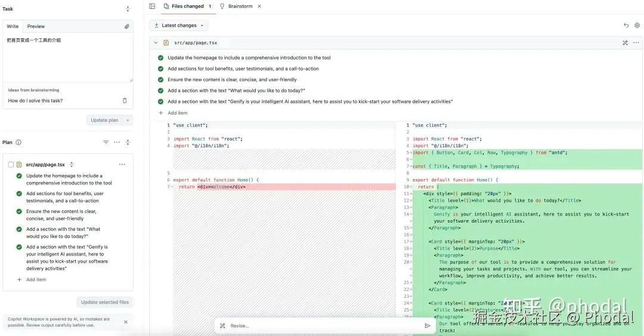The height and width of the screenshot is (336, 644).
Task: Send the revise request arrow
Action: pyautogui.click(x=427, y=326)
